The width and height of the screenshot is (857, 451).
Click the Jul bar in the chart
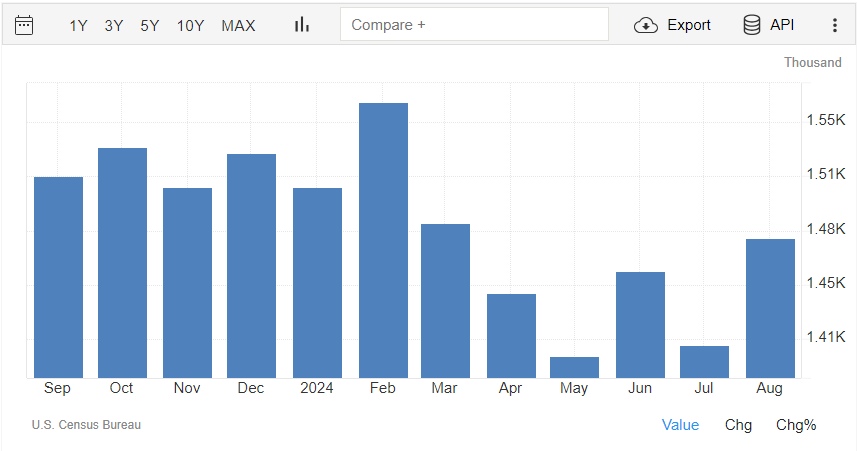point(705,362)
